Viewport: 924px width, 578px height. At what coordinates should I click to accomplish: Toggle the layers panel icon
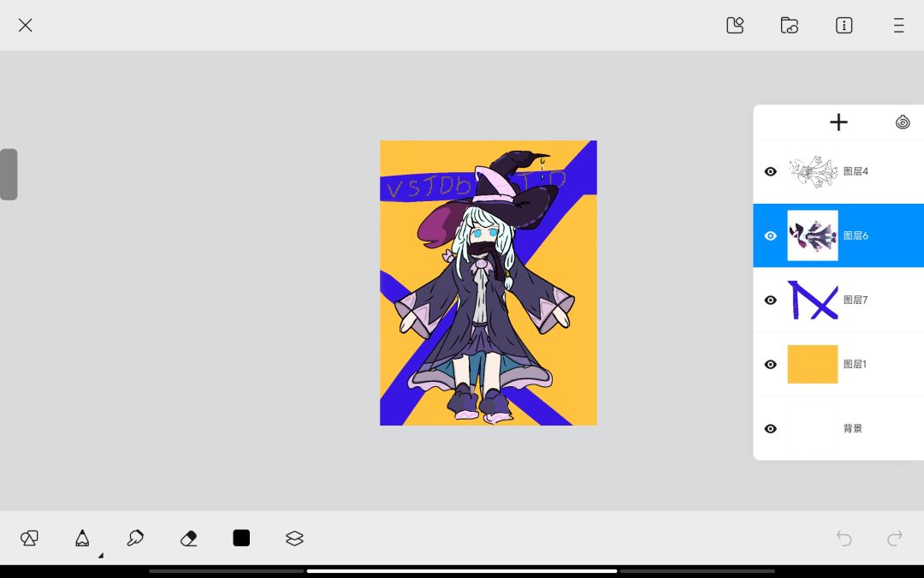[294, 538]
